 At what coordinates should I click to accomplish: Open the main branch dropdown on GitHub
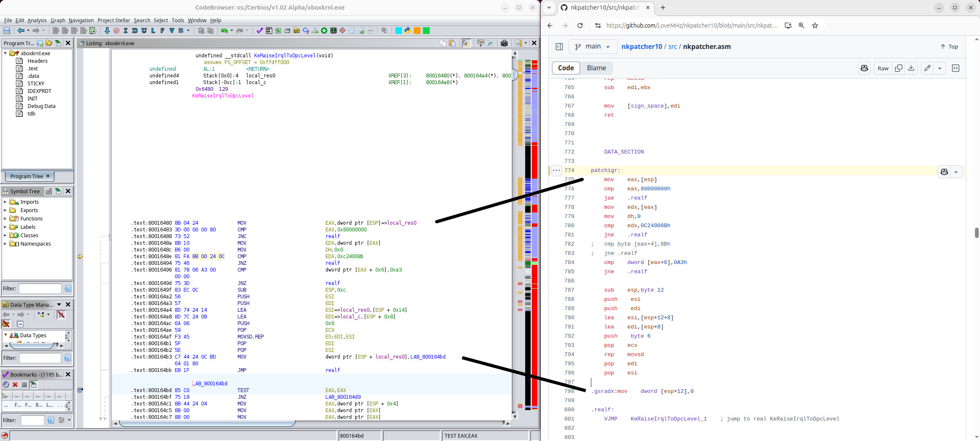coord(593,46)
